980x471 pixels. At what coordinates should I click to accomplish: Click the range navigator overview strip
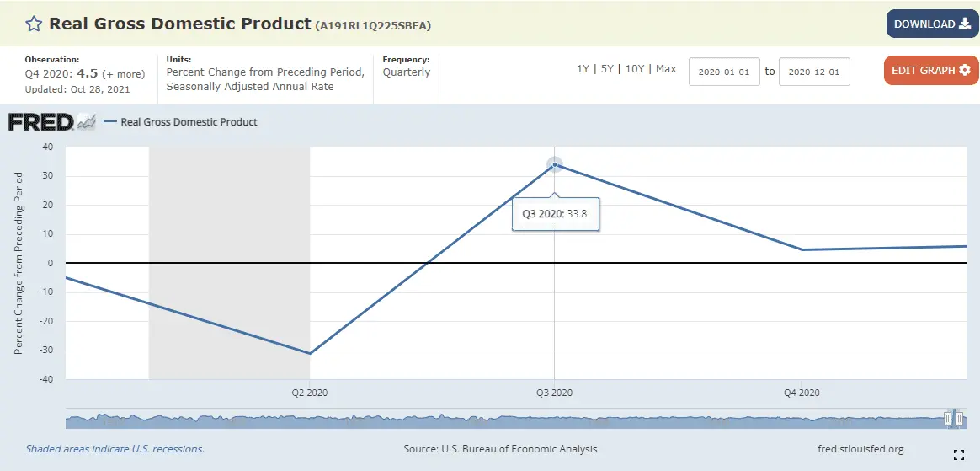tap(505, 418)
